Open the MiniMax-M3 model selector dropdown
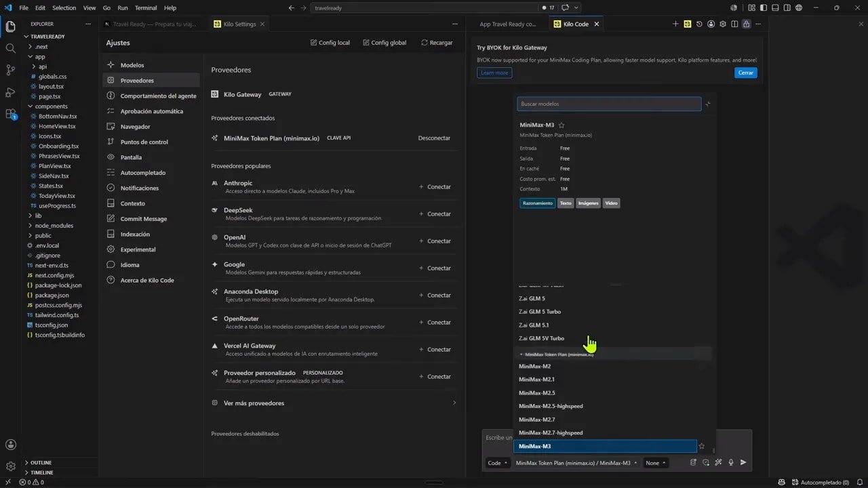This screenshot has height=488, width=868. pos(576,463)
